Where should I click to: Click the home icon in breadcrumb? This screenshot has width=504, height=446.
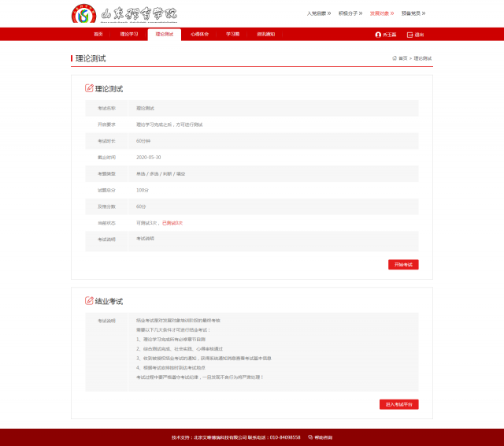[395, 58]
